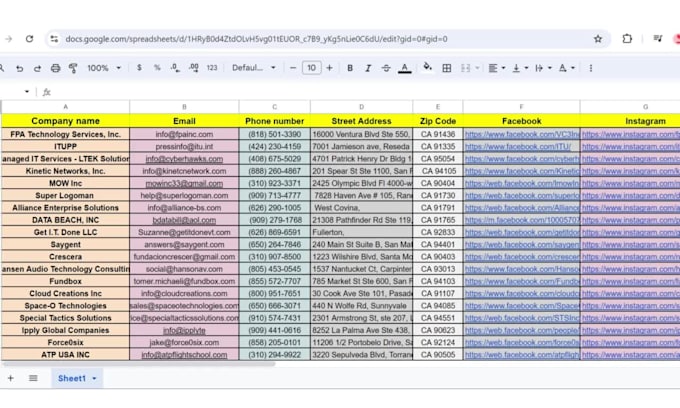Open the zoom level dropdown at 100%
This screenshot has width=680, height=408.
pyautogui.click(x=104, y=68)
